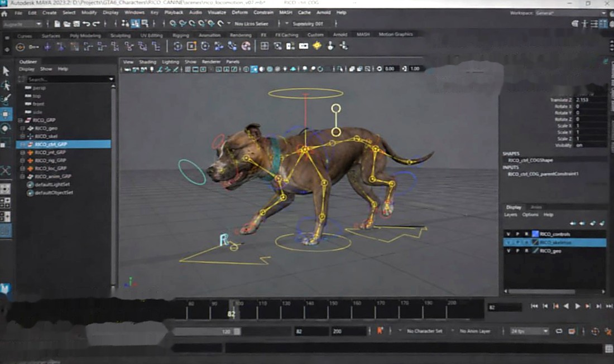This screenshot has width=614, height=364.
Task: Open the Deform menu
Action: (239, 12)
